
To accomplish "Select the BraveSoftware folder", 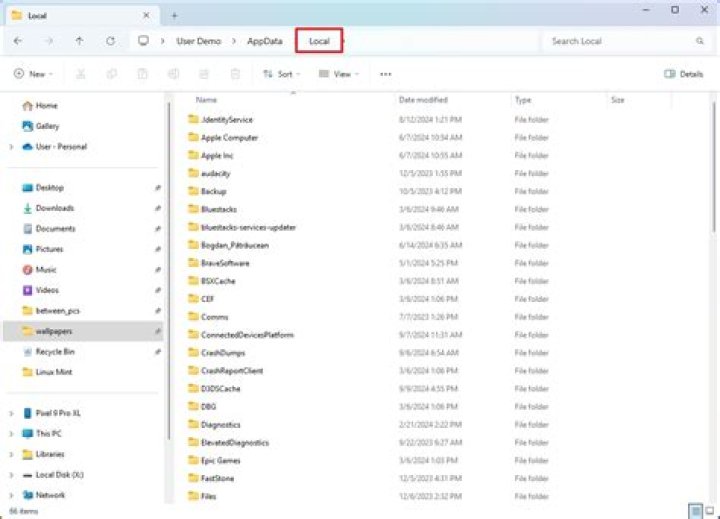I will [x=219, y=263].
